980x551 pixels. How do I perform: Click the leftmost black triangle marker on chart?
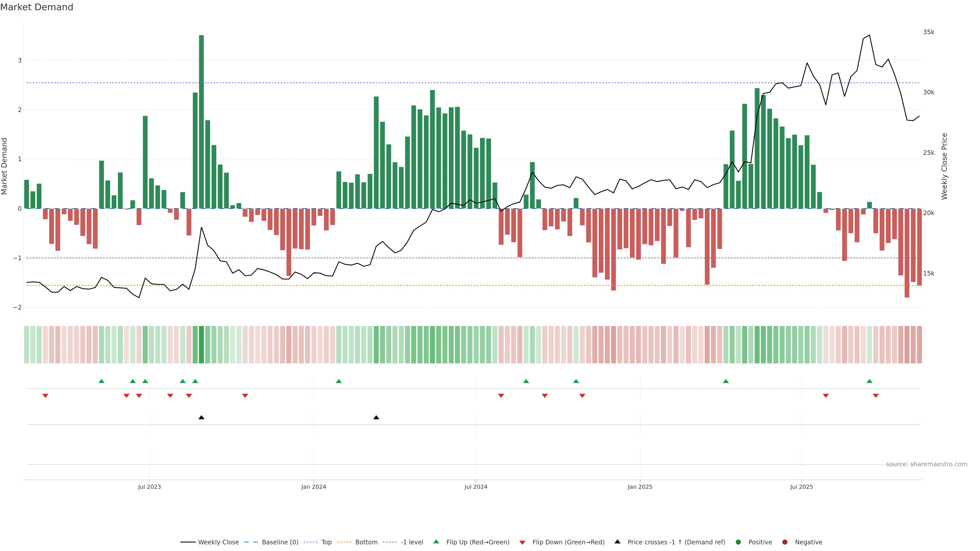[201, 418]
